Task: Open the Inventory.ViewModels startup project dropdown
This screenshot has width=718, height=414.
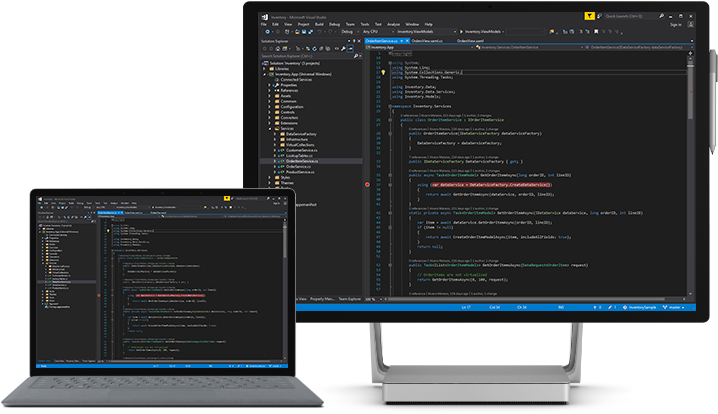Action: click(x=427, y=32)
